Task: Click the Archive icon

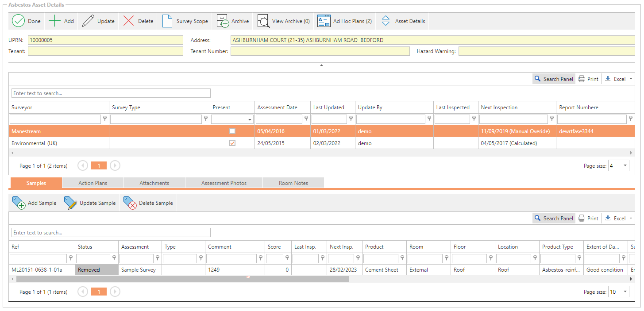Action: click(x=223, y=21)
